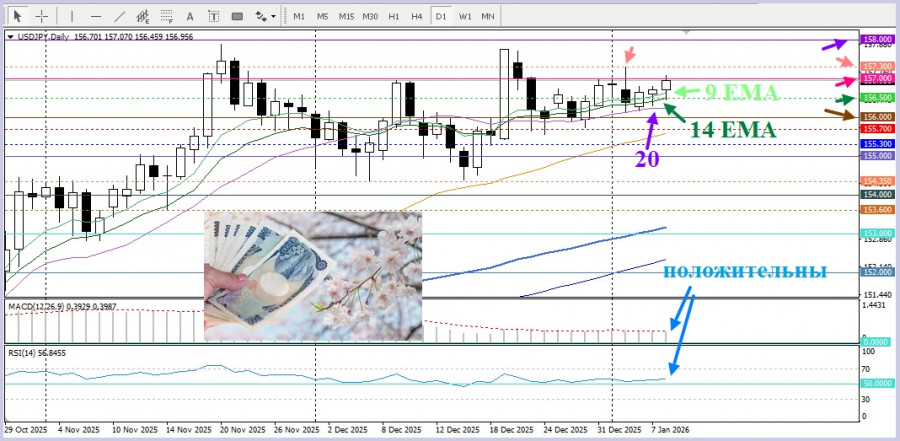Click the yen banknotes photo
The image size is (900, 441).
(x=313, y=277)
